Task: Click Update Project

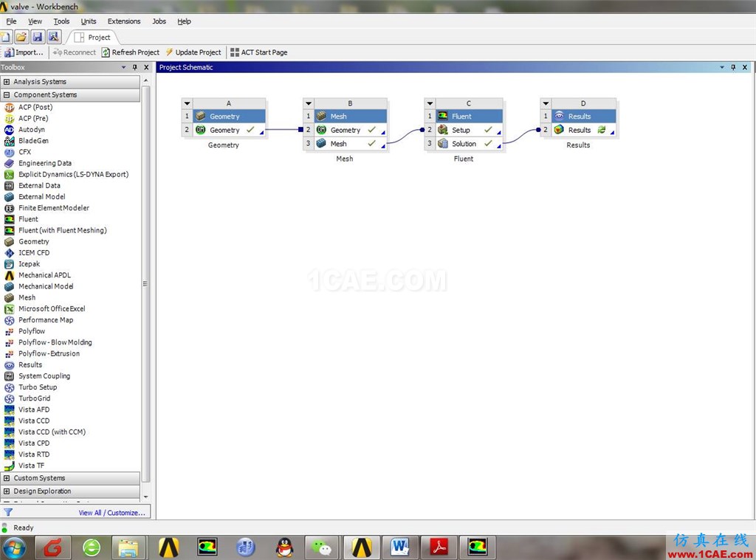Action: pos(193,52)
